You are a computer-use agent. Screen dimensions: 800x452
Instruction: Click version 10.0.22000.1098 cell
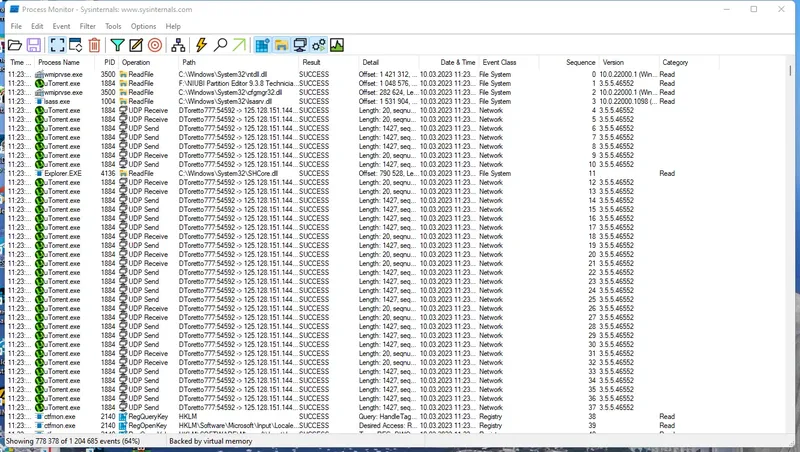point(628,102)
